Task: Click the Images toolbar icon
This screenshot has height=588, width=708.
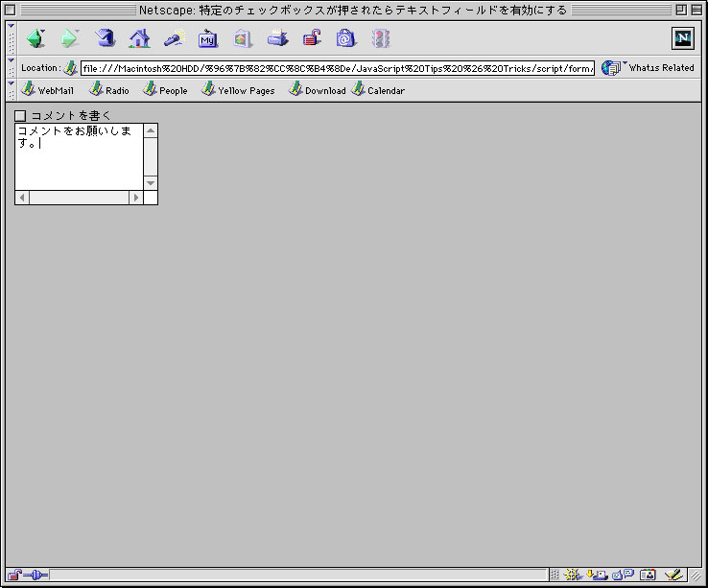Action: [x=243, y=38]
